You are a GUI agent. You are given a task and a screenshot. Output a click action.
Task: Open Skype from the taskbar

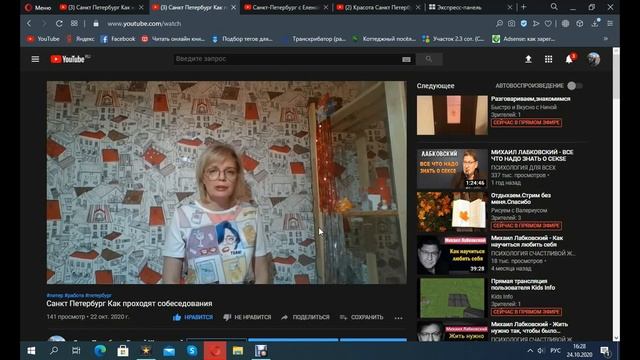[x=192, y=351]
